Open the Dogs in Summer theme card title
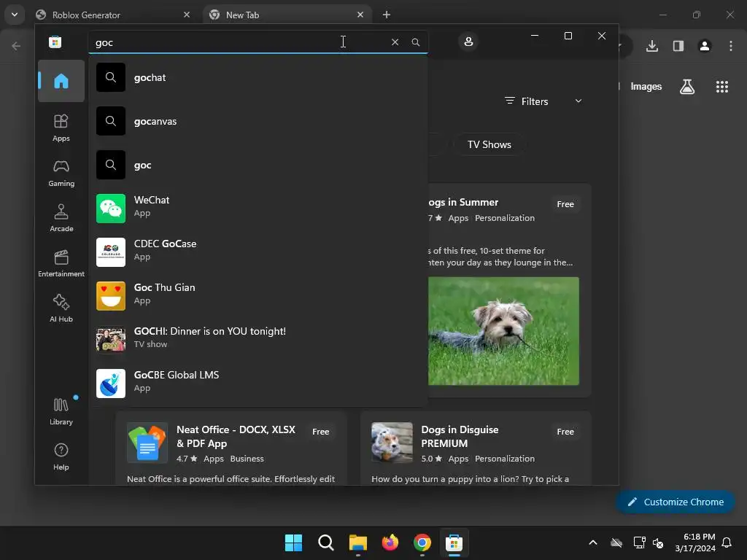Image resolution: width=747 pixels, height=560 pixels. click(463, 203)
